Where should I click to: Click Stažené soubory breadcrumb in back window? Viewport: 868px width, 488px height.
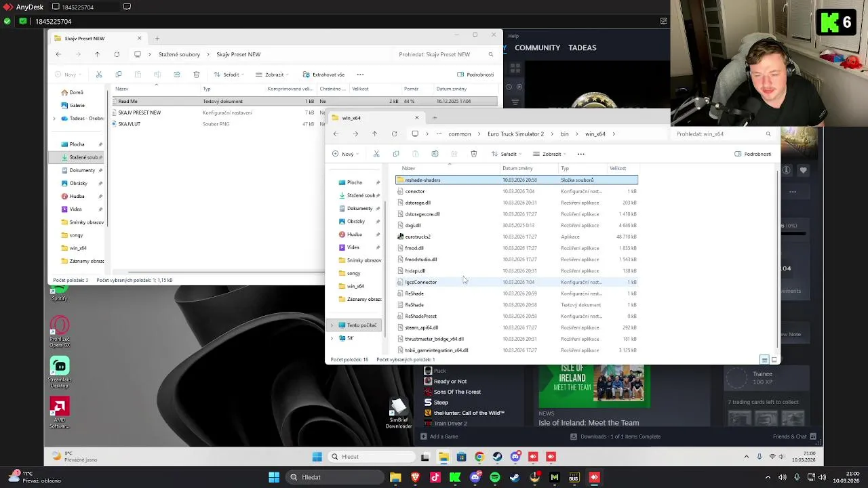pos(179,54)
